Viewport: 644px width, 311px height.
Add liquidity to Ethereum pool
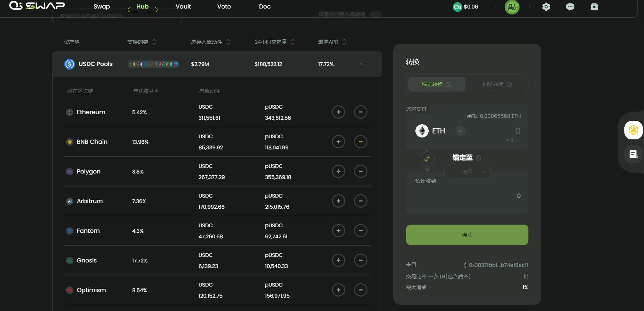338,112
